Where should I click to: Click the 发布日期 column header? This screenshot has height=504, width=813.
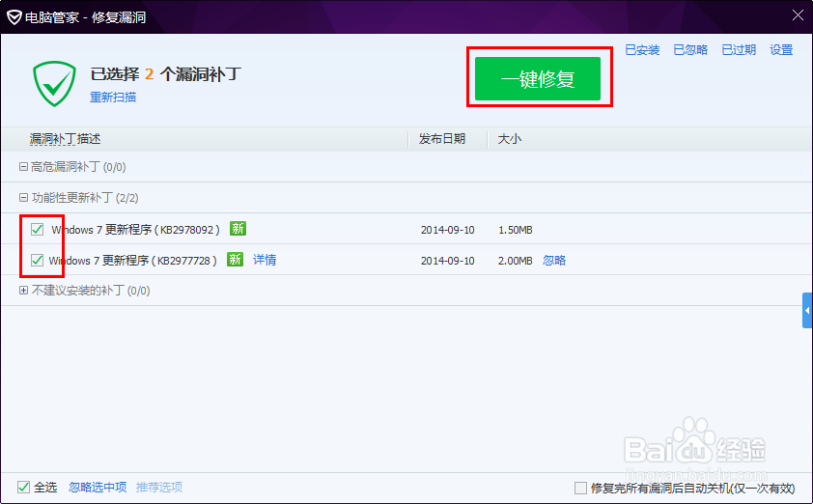tap(442, 139)
